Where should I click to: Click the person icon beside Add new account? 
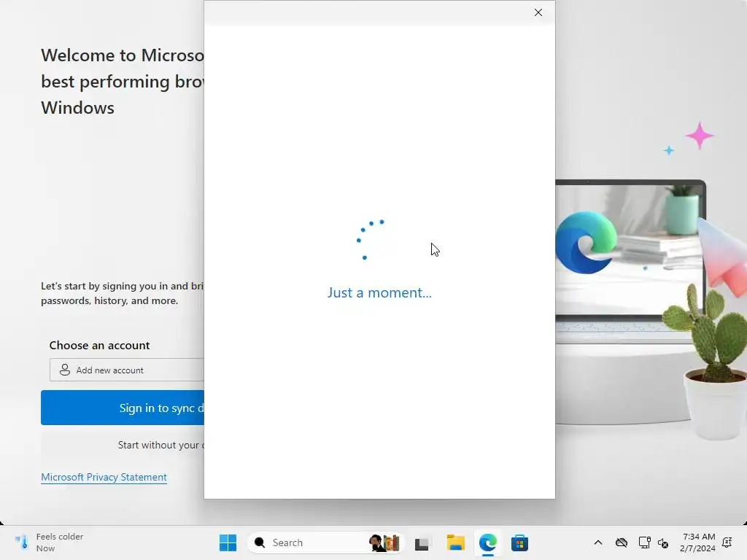coord(65,370)
